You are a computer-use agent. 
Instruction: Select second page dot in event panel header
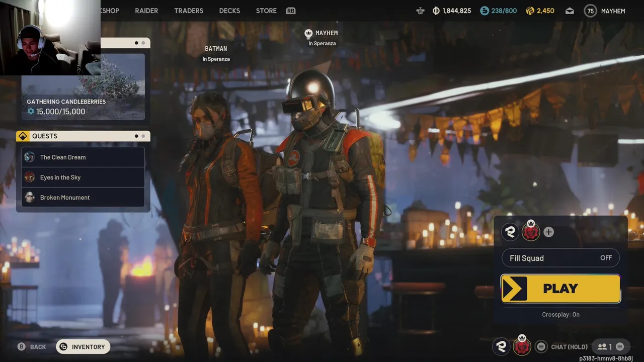click(143, 43)
